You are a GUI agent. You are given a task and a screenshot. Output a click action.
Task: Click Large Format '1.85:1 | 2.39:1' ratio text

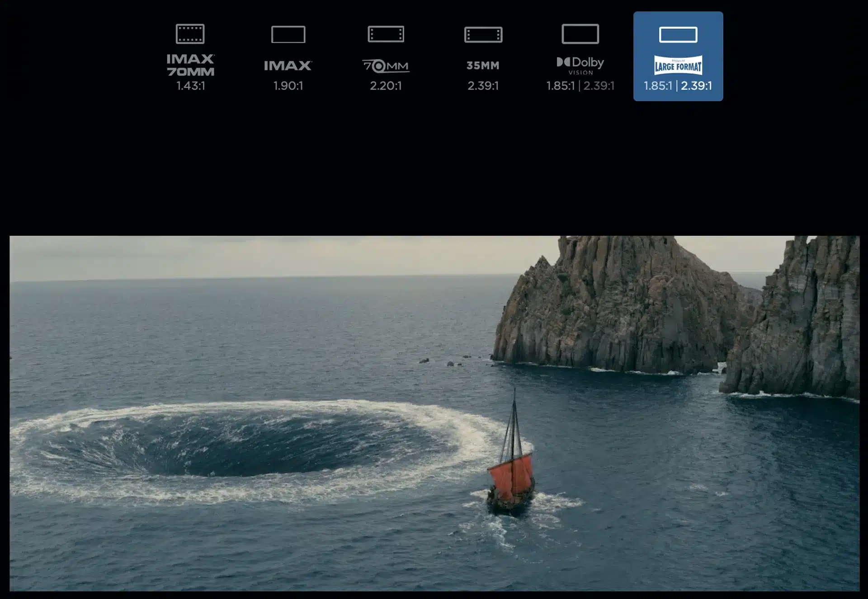click(678, 86)
